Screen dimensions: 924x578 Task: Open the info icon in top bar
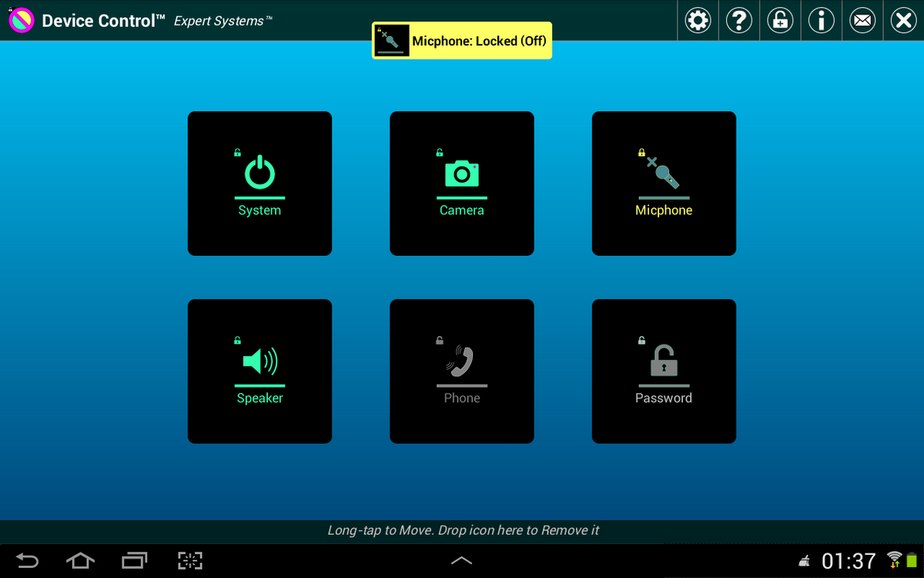(821, 20)
